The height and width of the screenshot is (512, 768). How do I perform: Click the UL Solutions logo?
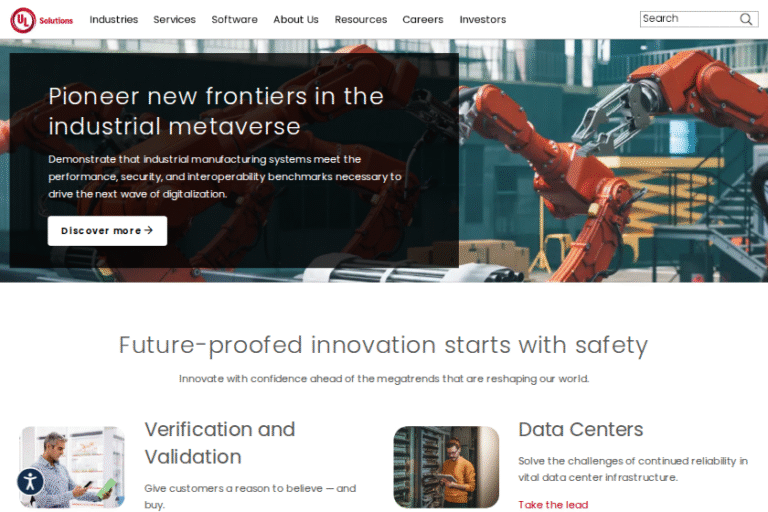pos(42,20)
